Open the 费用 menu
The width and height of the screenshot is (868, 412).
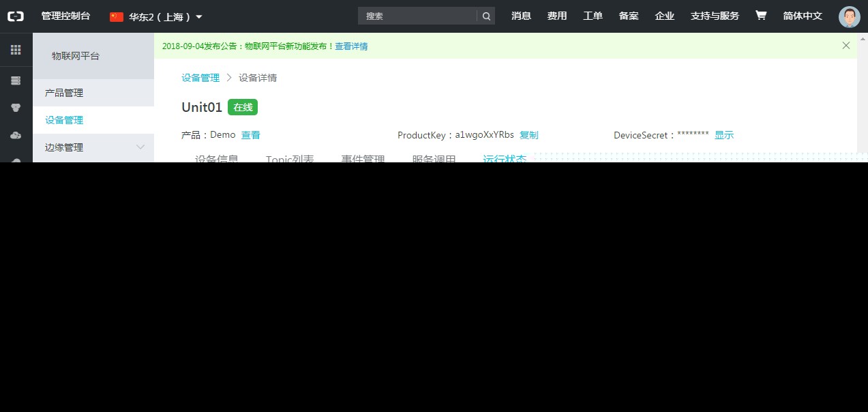(557, 16)
